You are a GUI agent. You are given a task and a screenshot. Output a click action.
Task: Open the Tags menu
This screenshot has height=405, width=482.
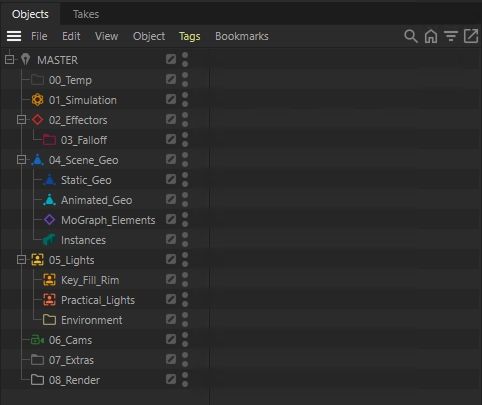(x=189, y=36)
